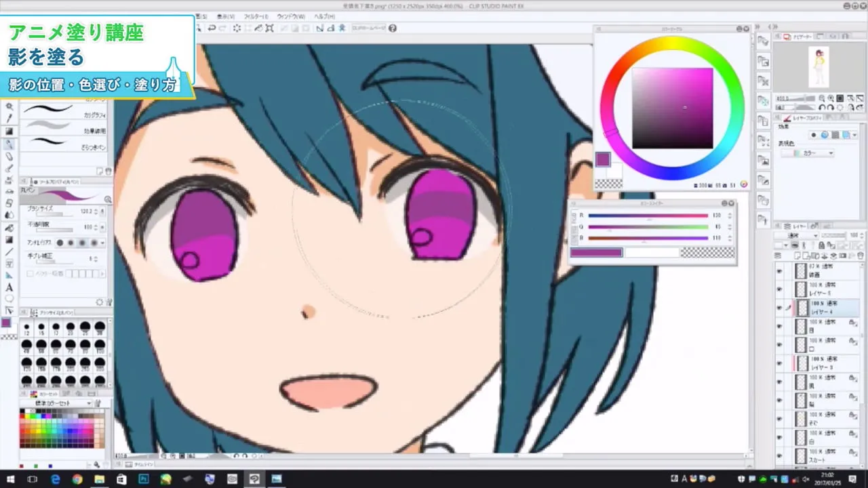Select the Zoom tool in the left toolbar
The image size is (868, 488).
click(9, 106)
